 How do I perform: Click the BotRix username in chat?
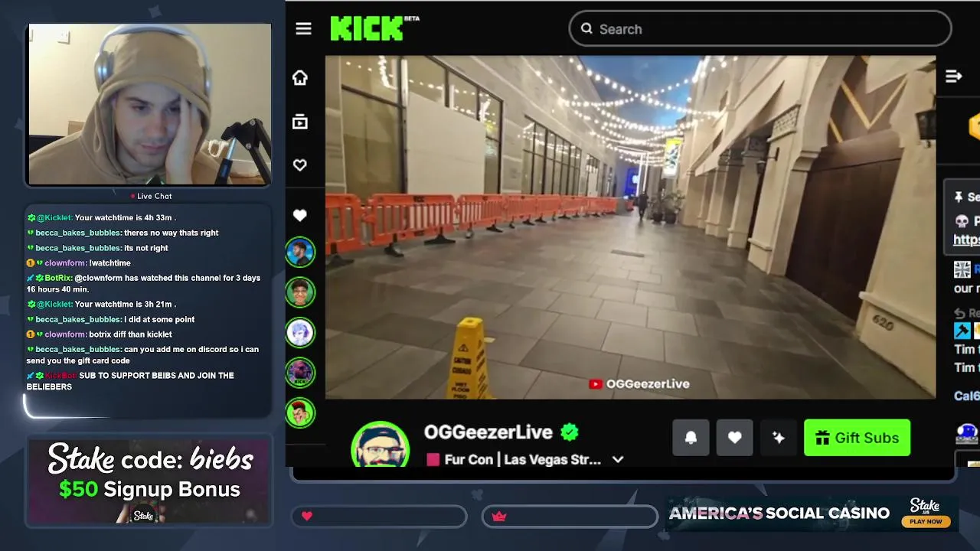[x=58, y=278]
